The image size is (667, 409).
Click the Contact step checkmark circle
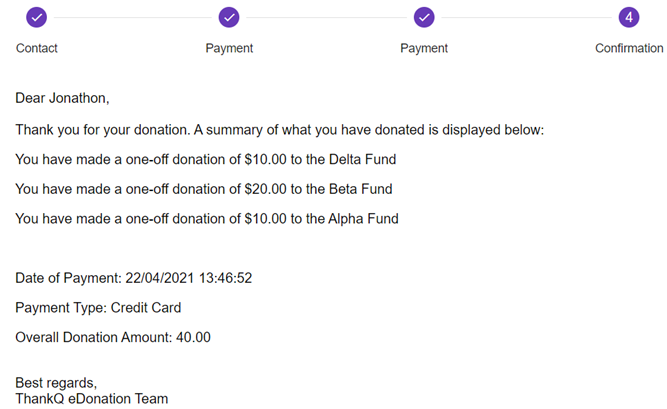point(37,17)
